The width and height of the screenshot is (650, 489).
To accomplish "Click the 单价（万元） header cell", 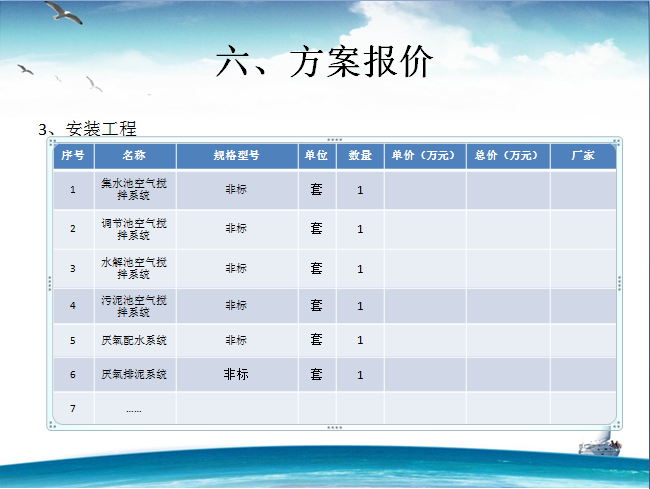I will tap(425, 156).
